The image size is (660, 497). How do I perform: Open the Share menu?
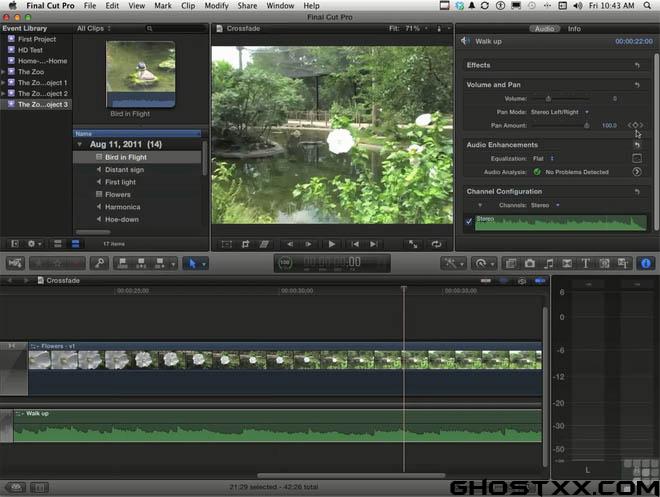pyautogui.click(x=247, y=5)
